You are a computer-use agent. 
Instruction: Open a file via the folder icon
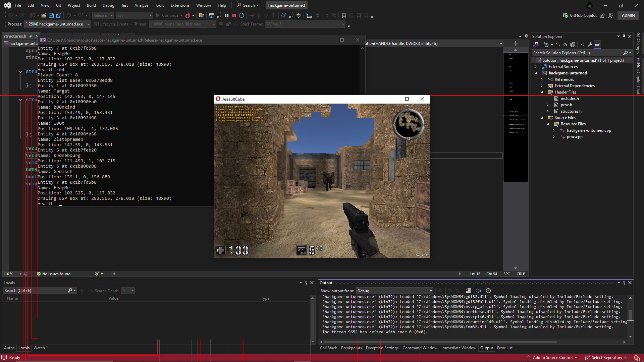(44, 15)
